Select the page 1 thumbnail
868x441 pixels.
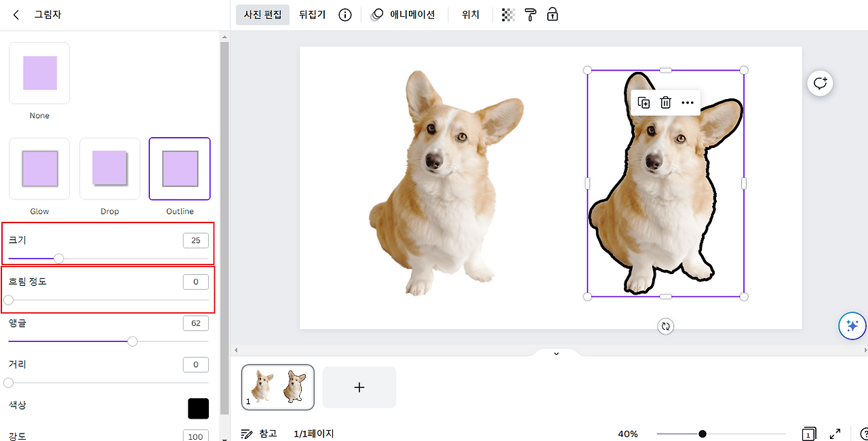click(278, 387)
